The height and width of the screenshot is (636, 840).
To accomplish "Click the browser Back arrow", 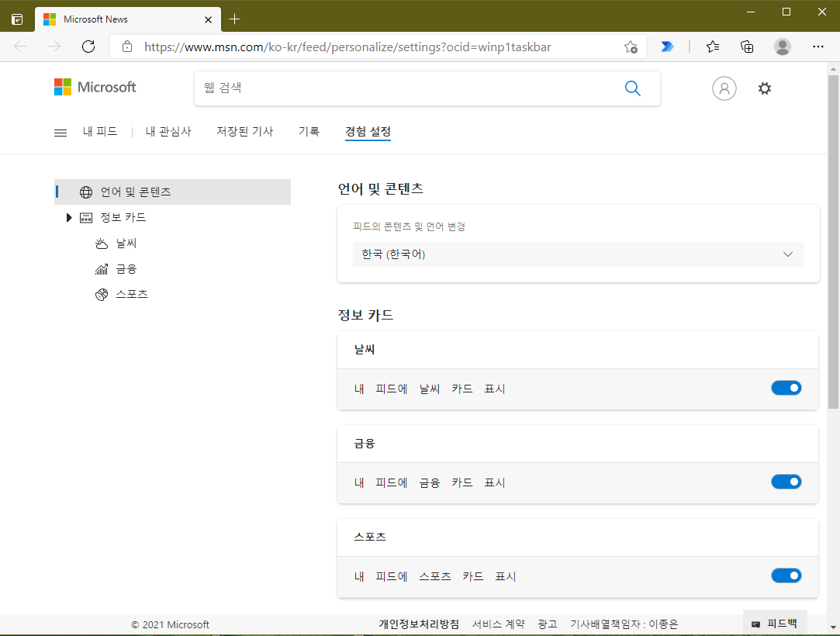I will point(20,47).
